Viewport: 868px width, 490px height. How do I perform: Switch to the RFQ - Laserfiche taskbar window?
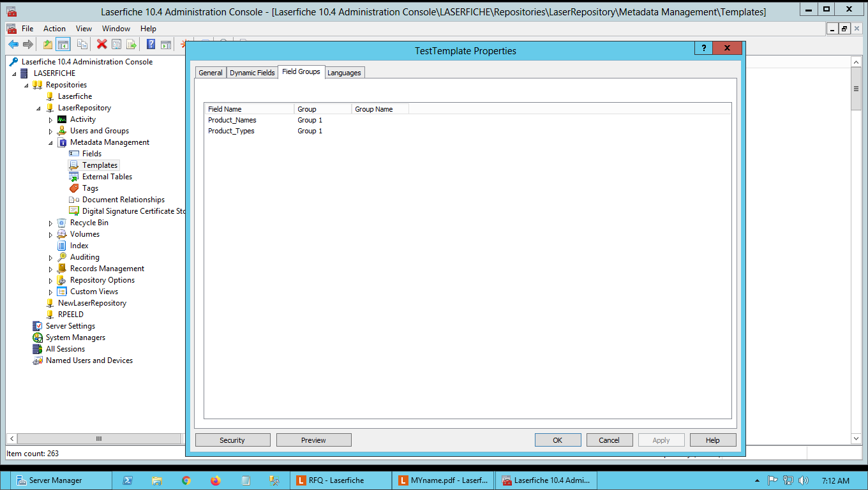click(x=341, y=480)
